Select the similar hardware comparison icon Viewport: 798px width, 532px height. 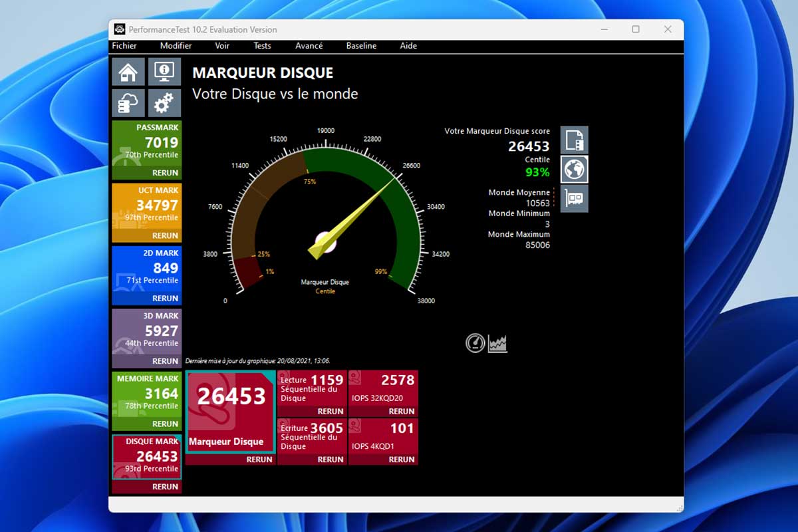(575, 199)
